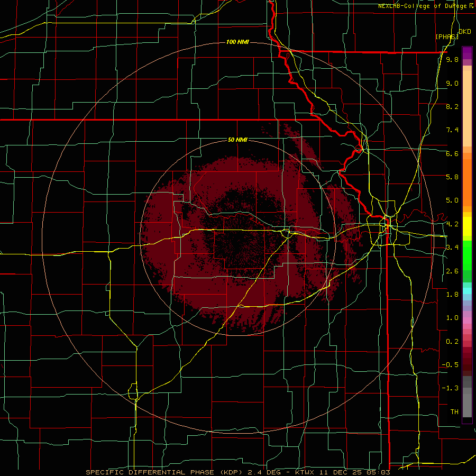Click the pink segment of the color scale
The image size is (476, 476).
tap(467, 321)
